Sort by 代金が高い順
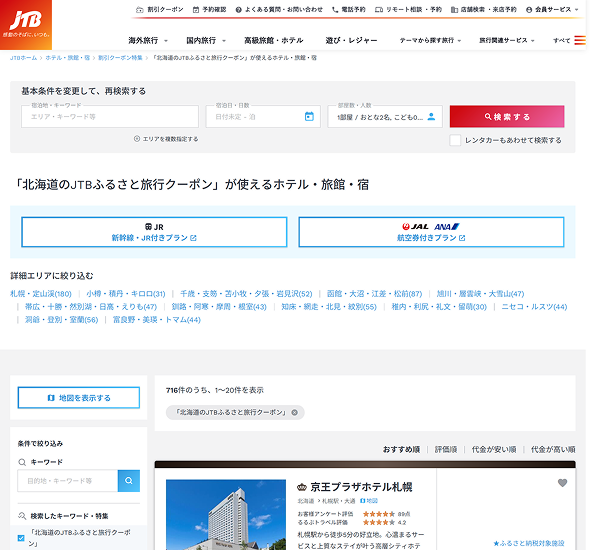This screenshot has width=590, height=550. 553,450
